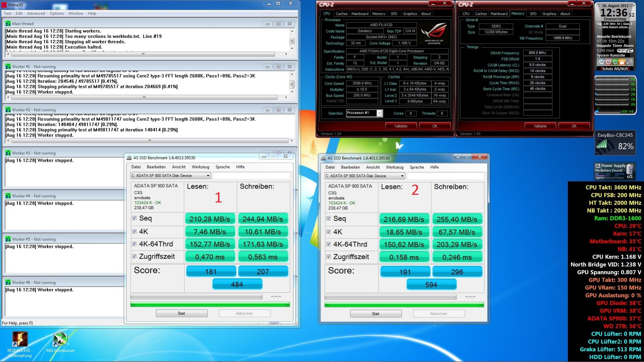Click the drive icon of the right AS SSD window
Image resolution: width=644 pixels, height=362 pixels.
point(323,158)
